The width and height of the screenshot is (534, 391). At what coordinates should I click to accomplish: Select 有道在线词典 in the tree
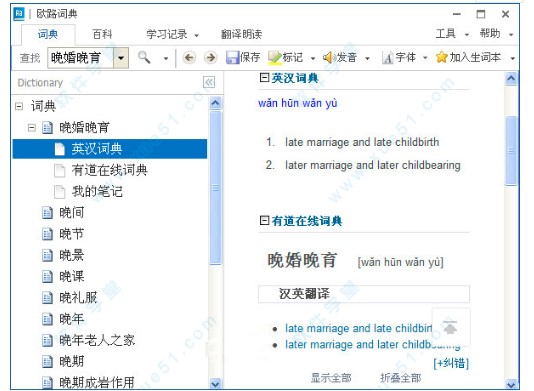coord(109,170)
